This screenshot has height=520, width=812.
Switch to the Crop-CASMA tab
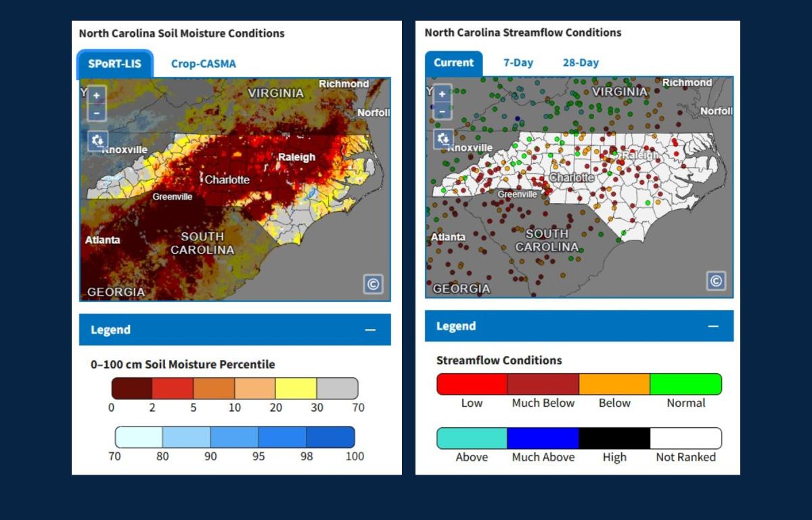202,63
